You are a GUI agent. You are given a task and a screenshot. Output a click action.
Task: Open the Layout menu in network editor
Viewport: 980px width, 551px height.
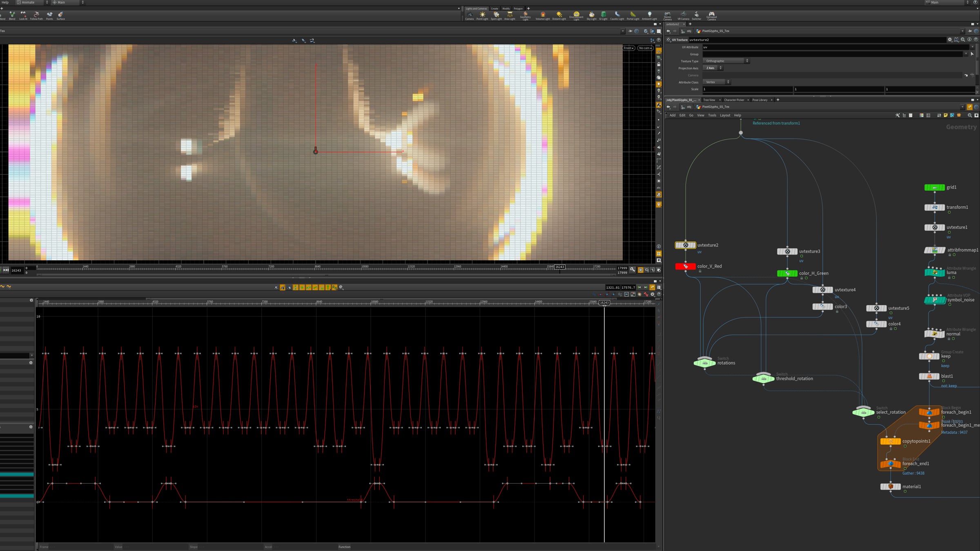point(725,116)
